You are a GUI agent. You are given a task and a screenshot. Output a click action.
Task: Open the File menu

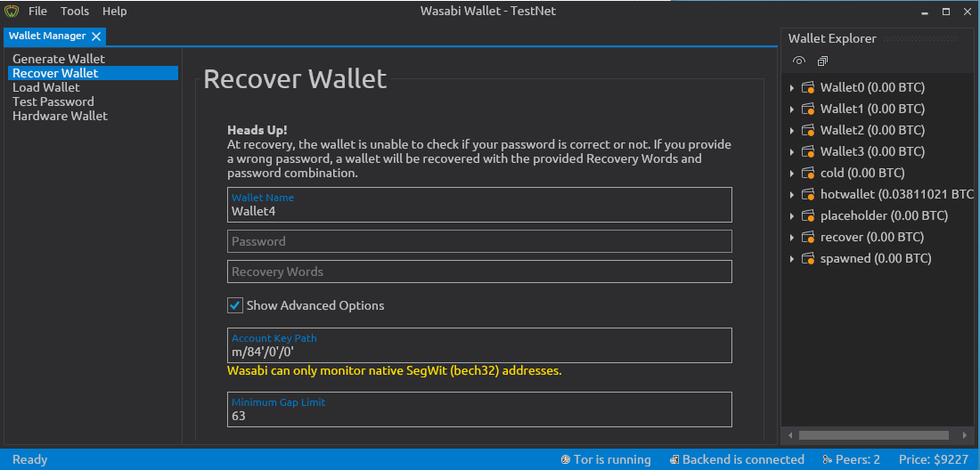click(x=37, y=12)
